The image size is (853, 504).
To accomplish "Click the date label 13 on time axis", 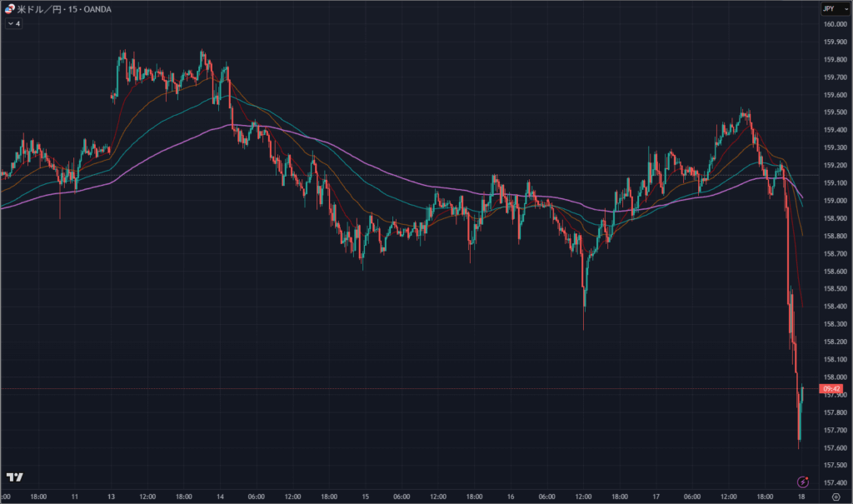I will [113, 497].
